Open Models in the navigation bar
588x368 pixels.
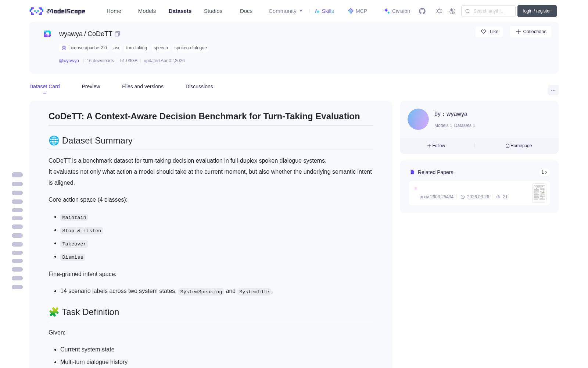[147, 11]
